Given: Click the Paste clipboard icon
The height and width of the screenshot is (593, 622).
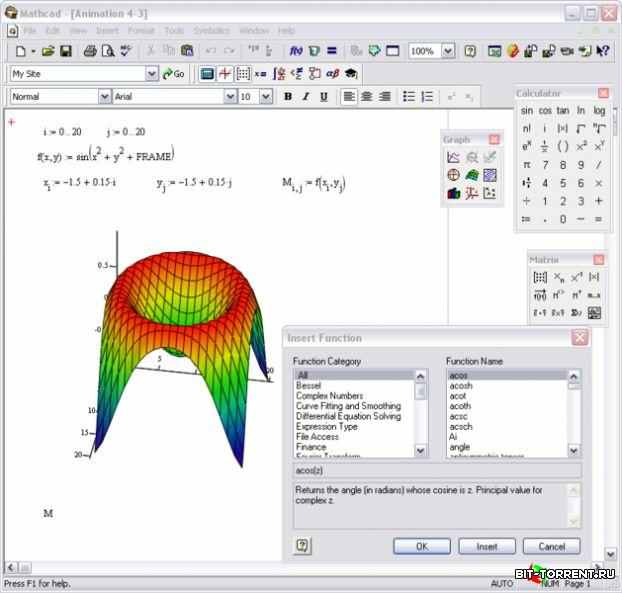Looking at the screenshot, I should [187, 51].
